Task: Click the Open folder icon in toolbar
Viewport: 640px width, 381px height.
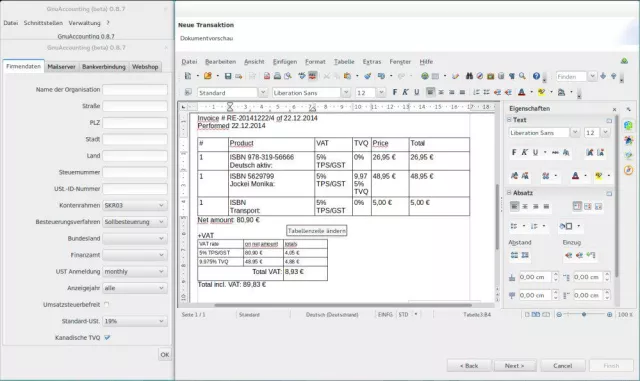Action: (208, 76)
